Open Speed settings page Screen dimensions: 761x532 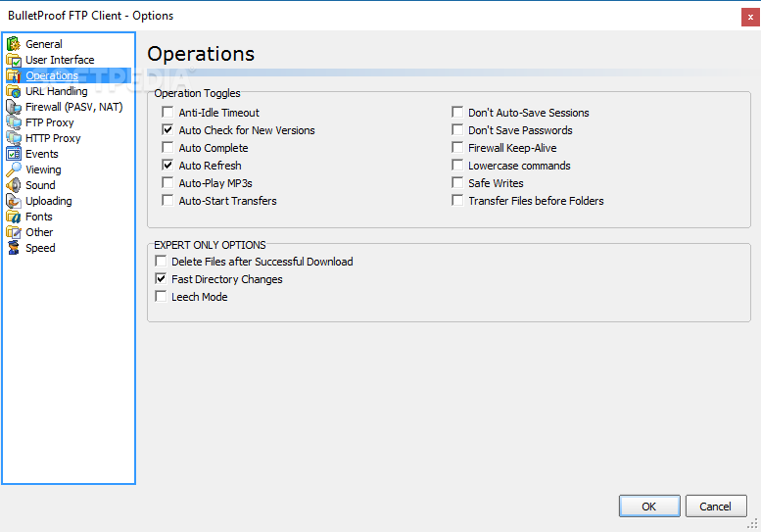[x=40, y=248]
